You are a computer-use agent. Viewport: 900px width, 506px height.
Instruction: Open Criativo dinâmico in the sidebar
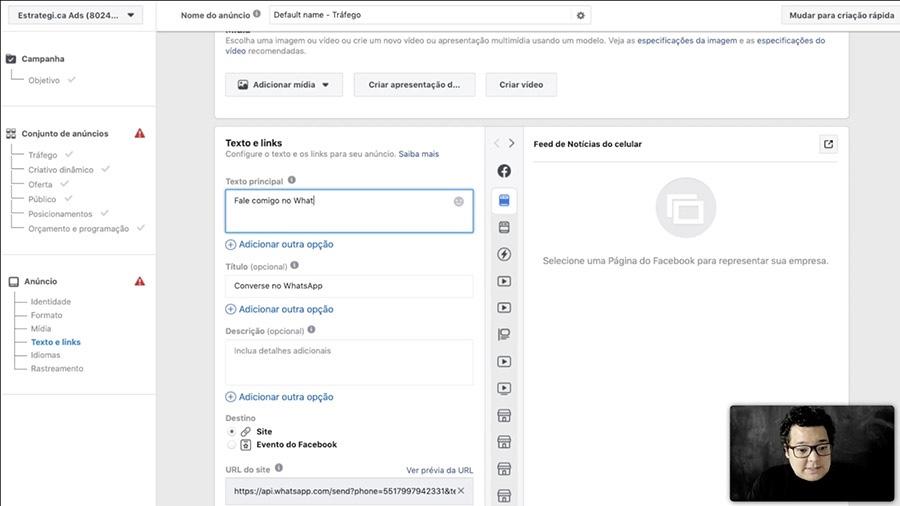(61, 170)
